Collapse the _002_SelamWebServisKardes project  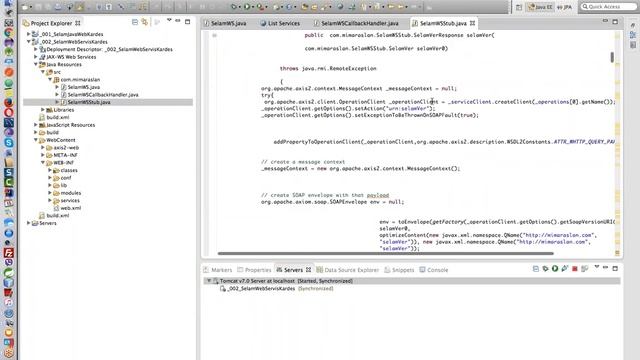(28, 42)
